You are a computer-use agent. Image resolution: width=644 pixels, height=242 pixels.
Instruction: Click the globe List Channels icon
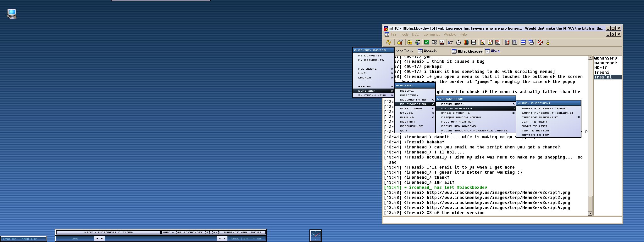[418, 42]
